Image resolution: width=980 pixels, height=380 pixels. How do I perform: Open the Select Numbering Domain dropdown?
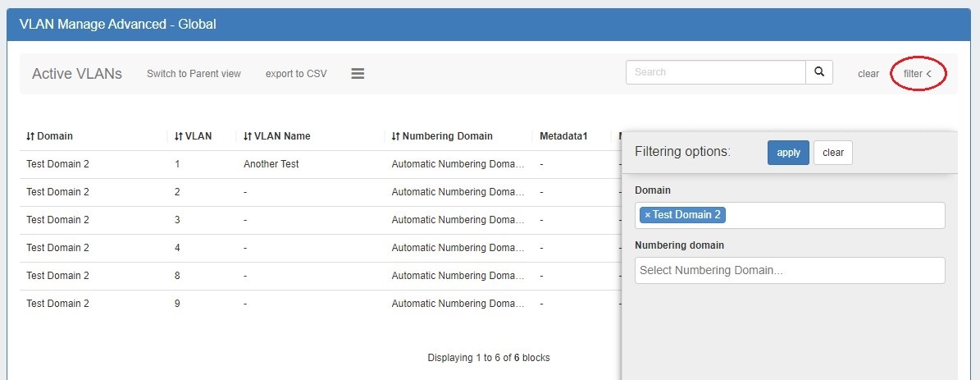[x=789, y=270]
